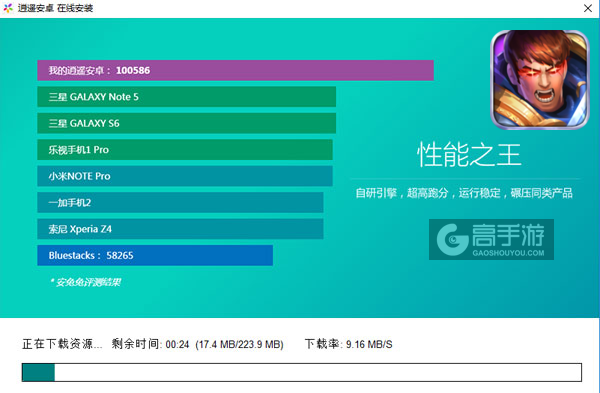Click the 逍遥安卓 在线安装 window title
600x393 pixels.
[55, 8]
